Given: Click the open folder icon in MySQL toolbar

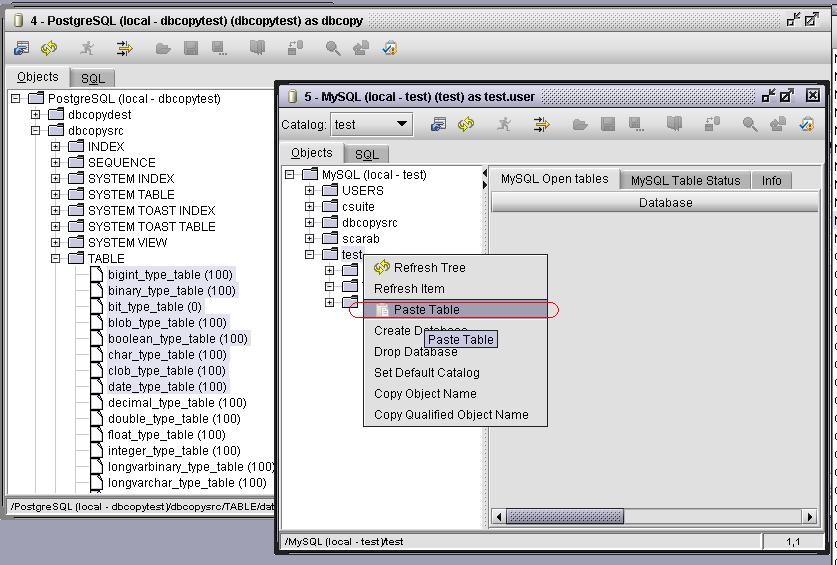Looking at the screenshot, I should coord(579,124).
